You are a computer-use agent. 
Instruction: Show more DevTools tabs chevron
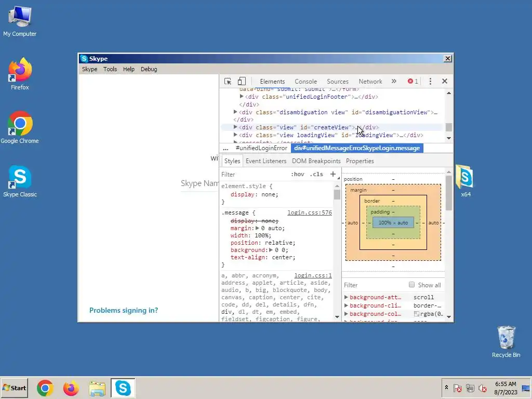click(x=394, y=82)
